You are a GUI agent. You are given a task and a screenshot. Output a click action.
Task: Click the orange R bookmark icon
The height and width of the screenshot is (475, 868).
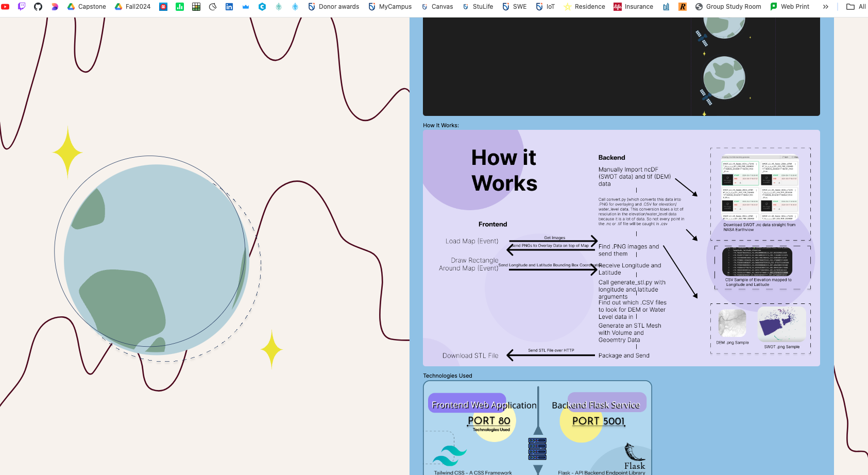click(x=683, y=7)
